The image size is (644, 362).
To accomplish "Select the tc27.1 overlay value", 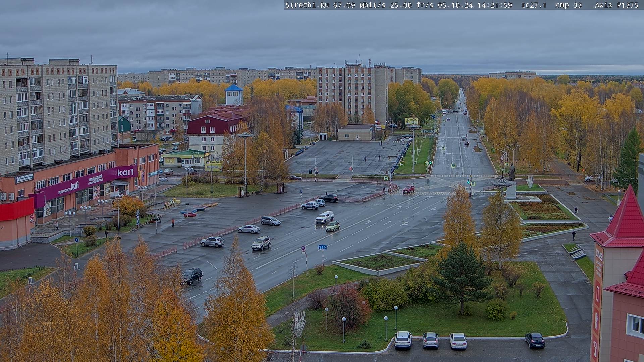I will pyautogui.click(x=534, y=5).
